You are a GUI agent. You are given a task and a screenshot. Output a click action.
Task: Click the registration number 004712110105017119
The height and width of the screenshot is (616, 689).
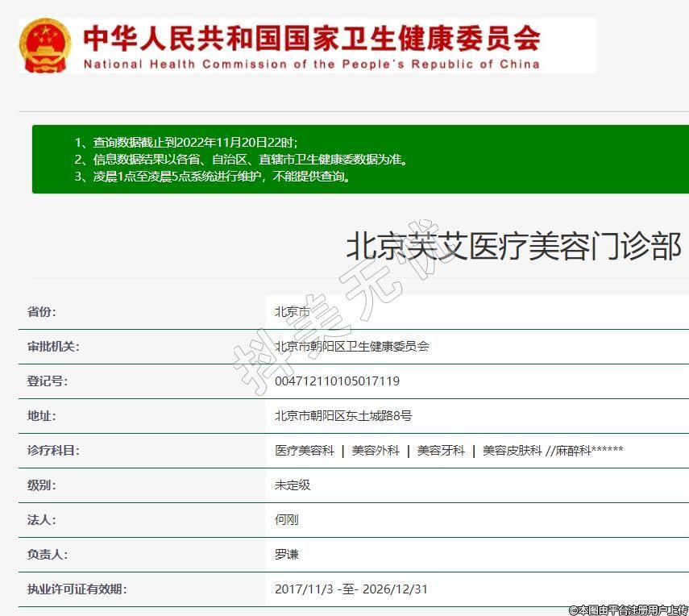click(337, 381)
